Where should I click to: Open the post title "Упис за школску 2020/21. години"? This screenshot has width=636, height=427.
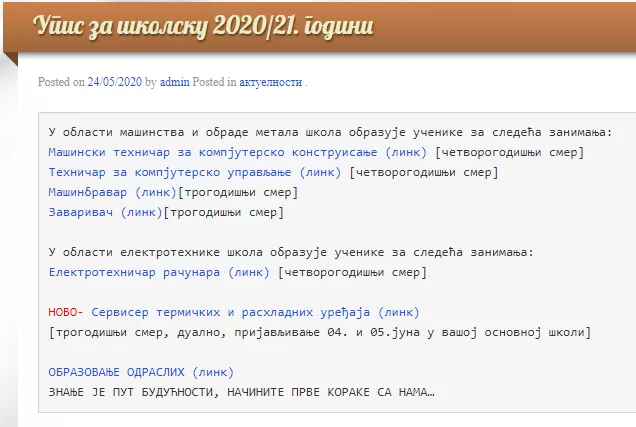pyautogui.click(x=203, y=26)
